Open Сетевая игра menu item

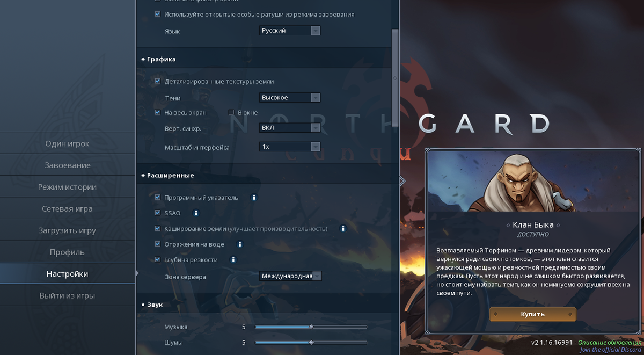68,209
